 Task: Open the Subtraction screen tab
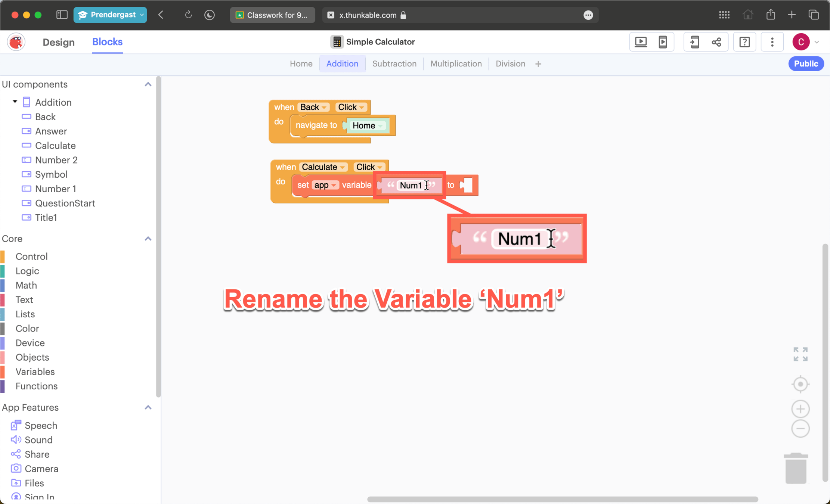coord(394,63)
